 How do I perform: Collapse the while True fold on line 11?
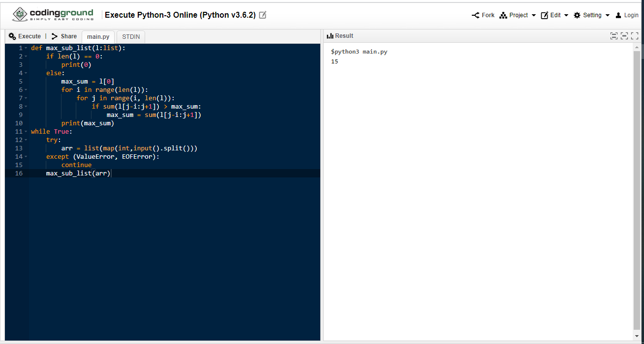(26, 132)
